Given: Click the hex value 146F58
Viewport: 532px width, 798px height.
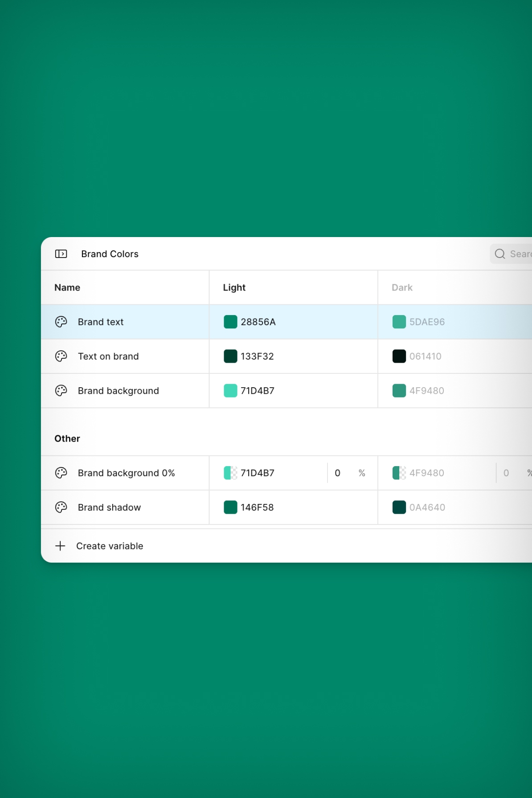Looking at the screenshot, I should point(257,507).
